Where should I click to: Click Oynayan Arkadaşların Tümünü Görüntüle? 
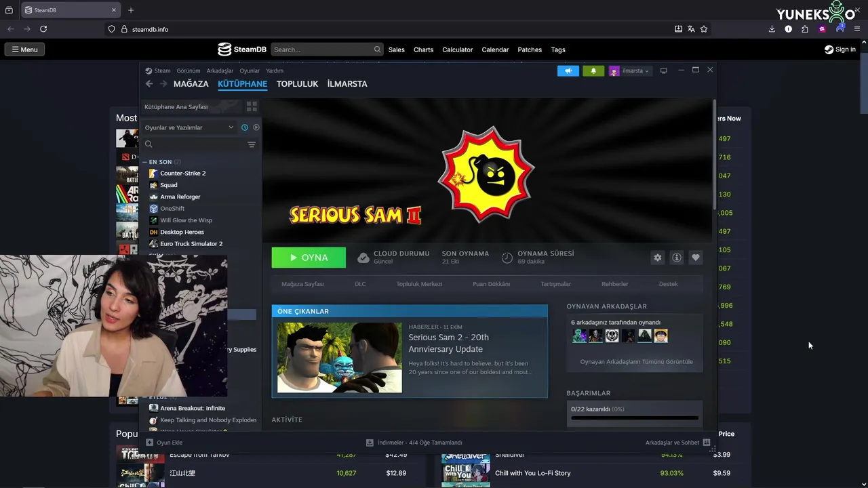pos(636,362)
